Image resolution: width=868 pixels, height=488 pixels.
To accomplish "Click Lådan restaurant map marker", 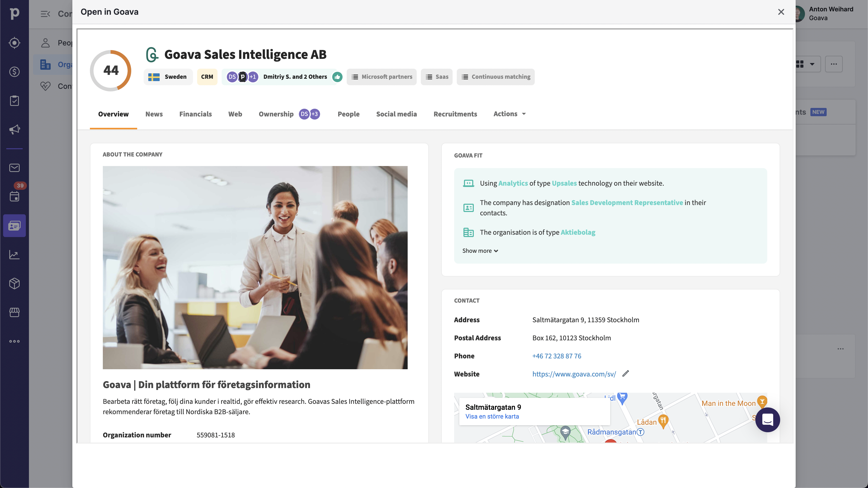I will click(663, 422).
